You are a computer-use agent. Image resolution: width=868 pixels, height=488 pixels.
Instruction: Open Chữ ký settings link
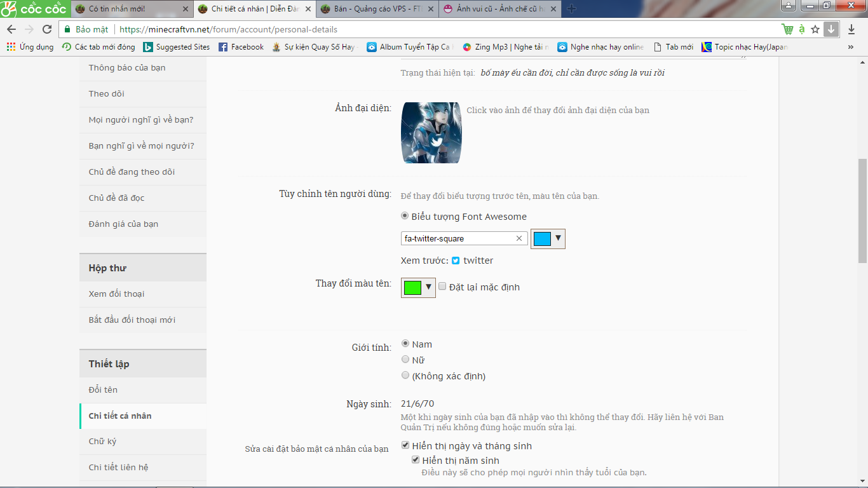point(143,442)
